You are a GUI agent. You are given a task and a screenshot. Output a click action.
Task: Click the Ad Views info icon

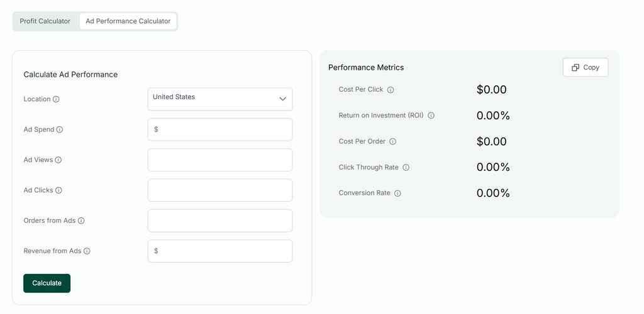click(x=58, y=160)
